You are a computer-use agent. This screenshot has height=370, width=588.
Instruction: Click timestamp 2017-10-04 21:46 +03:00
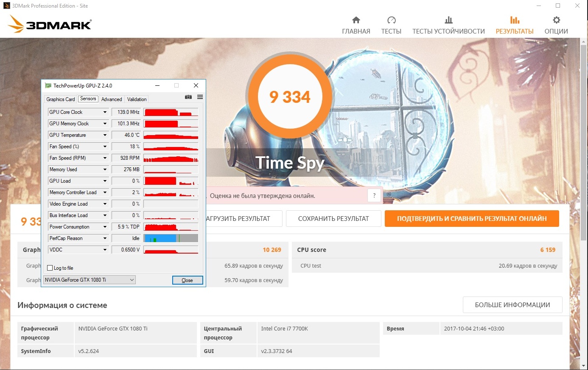[474, 329]
